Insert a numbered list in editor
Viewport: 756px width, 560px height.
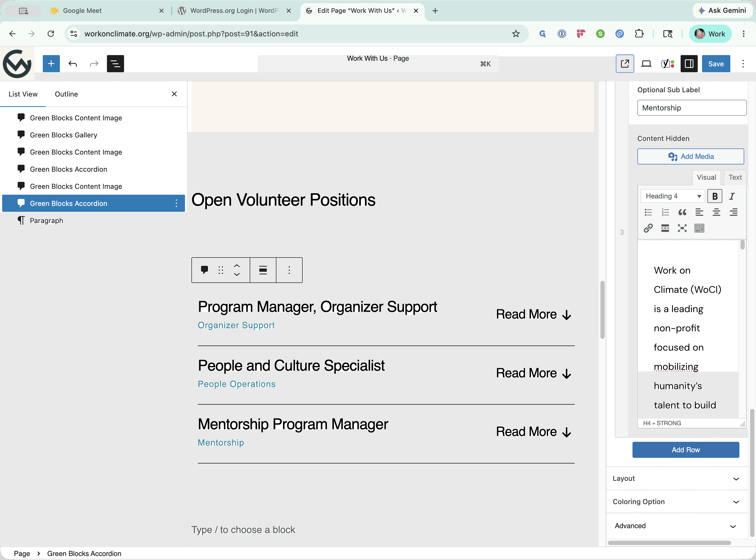pos(665,212)
